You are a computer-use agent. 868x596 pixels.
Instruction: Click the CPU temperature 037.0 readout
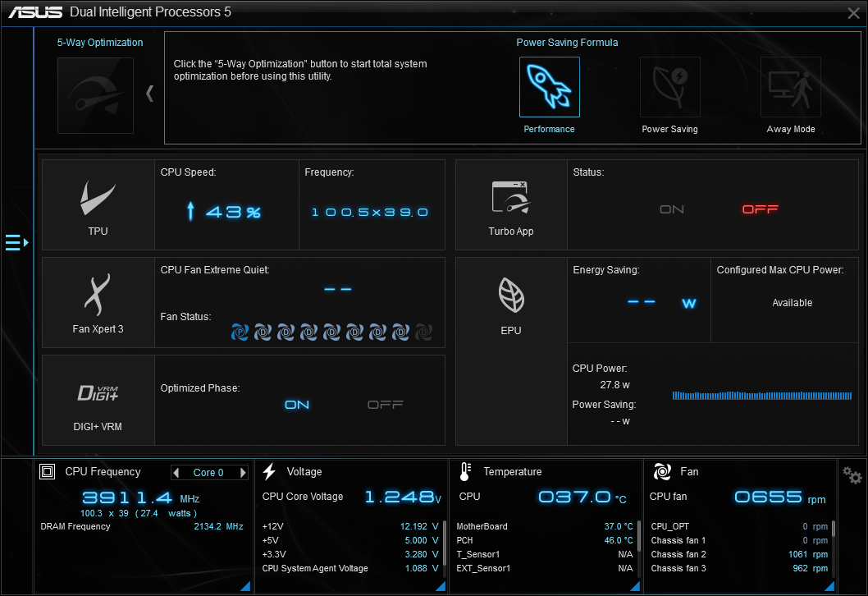(582, 497)
